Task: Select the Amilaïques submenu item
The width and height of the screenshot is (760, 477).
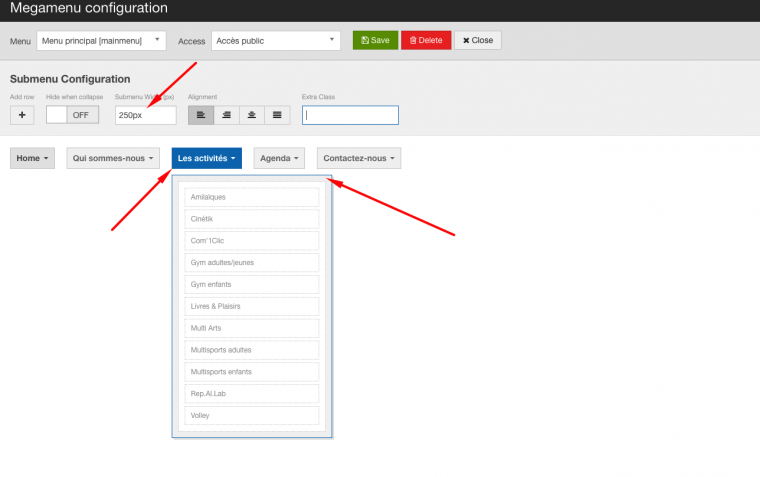Action: [252, 197]
